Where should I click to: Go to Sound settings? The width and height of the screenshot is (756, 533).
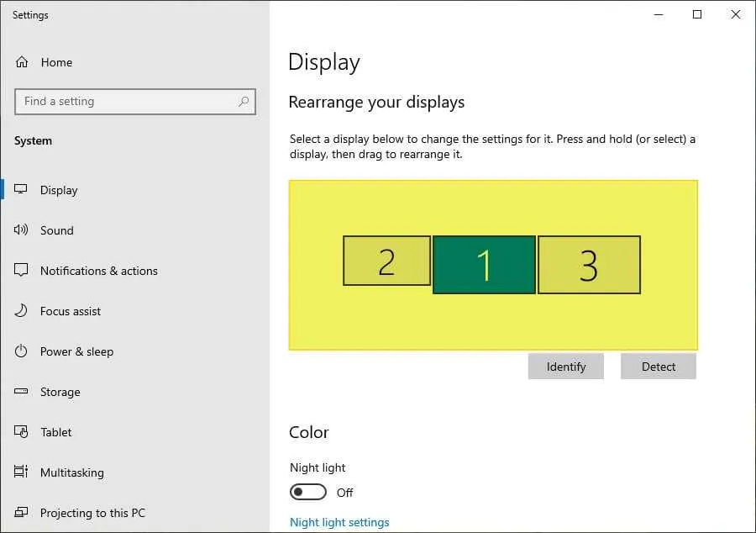57,230
